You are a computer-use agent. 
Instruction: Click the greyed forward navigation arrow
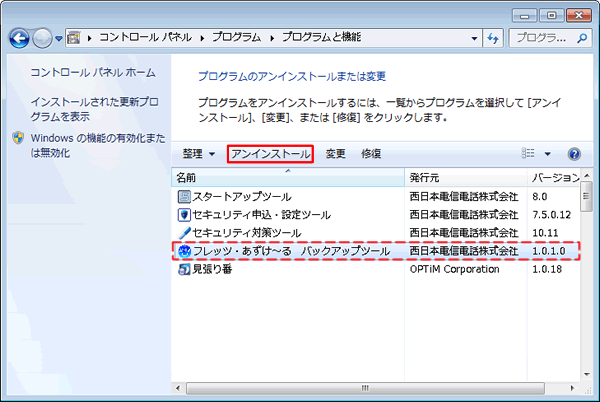pos(42,38)
